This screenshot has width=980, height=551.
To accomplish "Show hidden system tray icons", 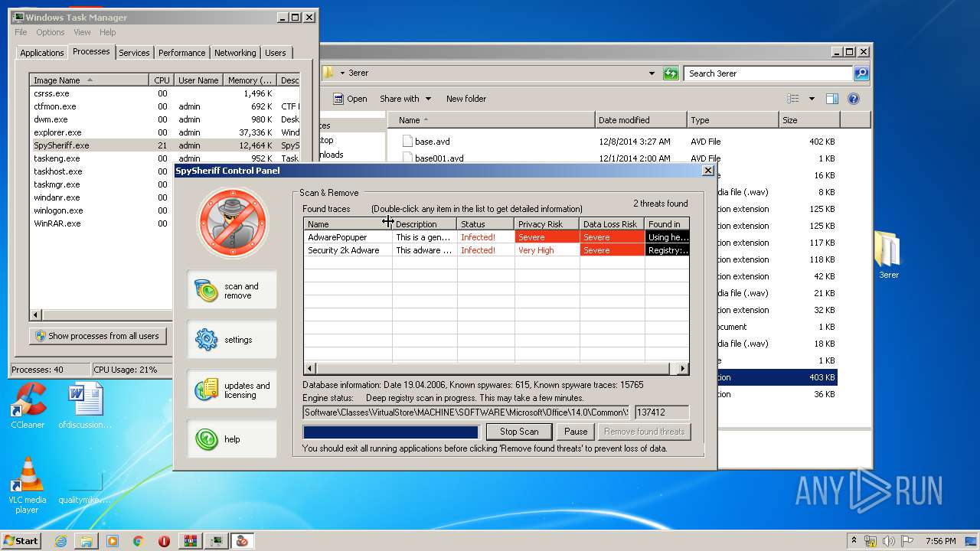I will coord(854,541).
